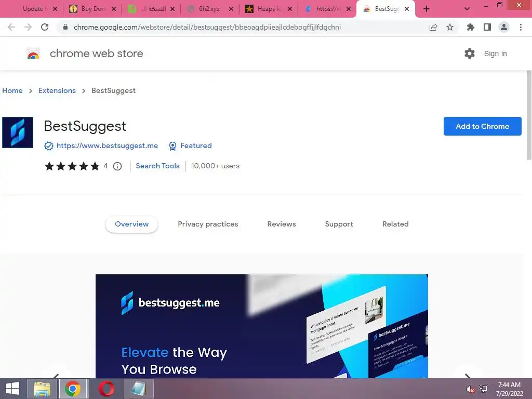
Task: Click the verified publisher badge icon
Action: tap(48, 146)
